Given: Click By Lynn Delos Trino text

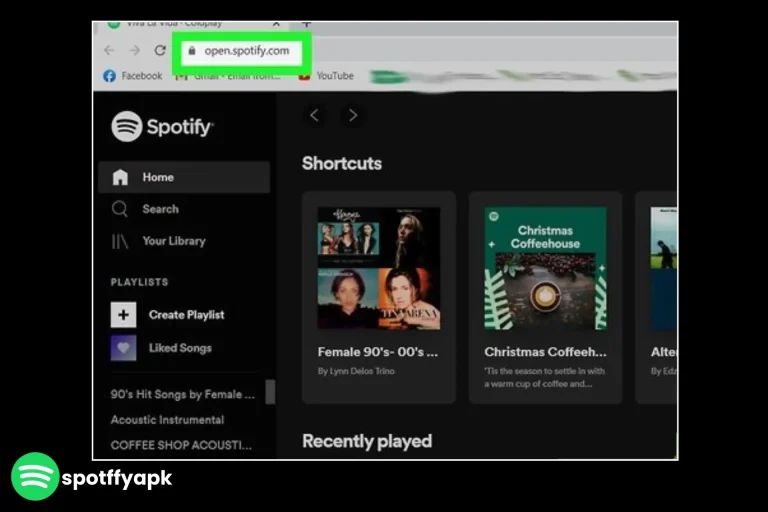Looking at the screenshot, I should (356, 371).
